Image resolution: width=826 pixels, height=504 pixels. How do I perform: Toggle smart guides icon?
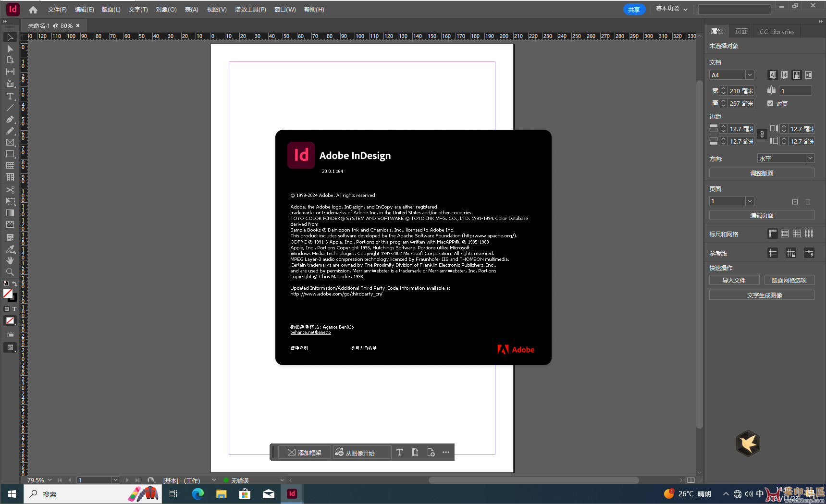(x=809, y=253)
